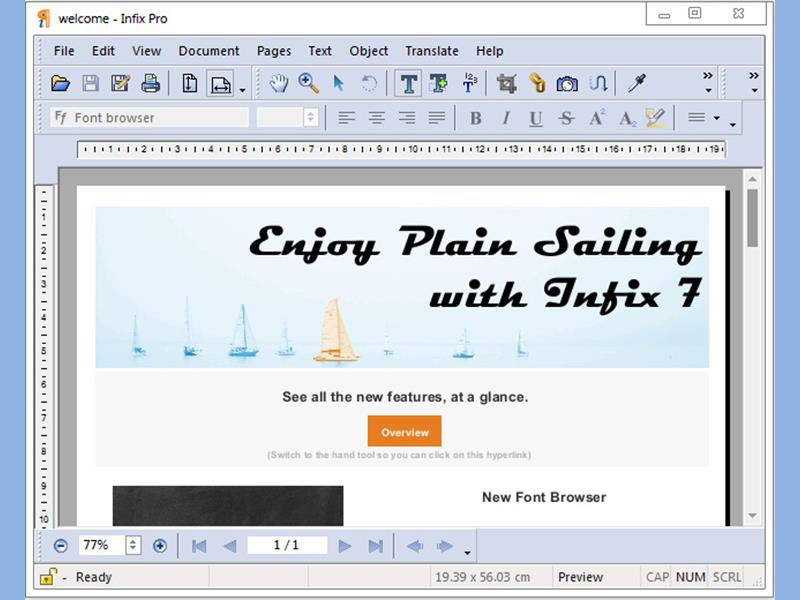Click the previous view back arrow

tap(415, 546)
